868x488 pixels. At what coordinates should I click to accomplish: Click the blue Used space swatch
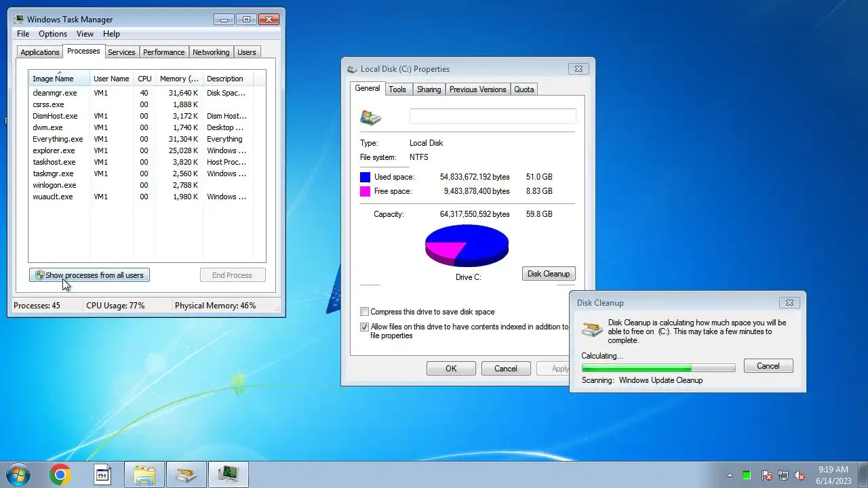(x=365, y=177)
